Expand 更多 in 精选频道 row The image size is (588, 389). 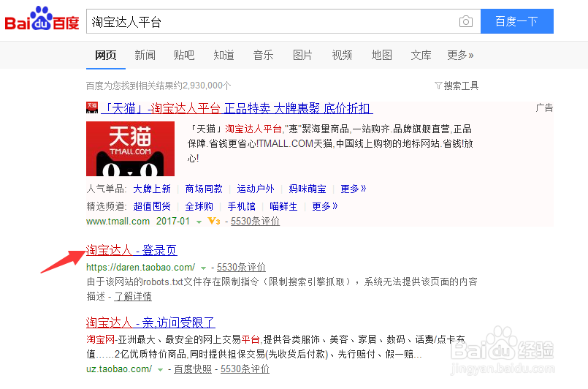tap(325, 206)
